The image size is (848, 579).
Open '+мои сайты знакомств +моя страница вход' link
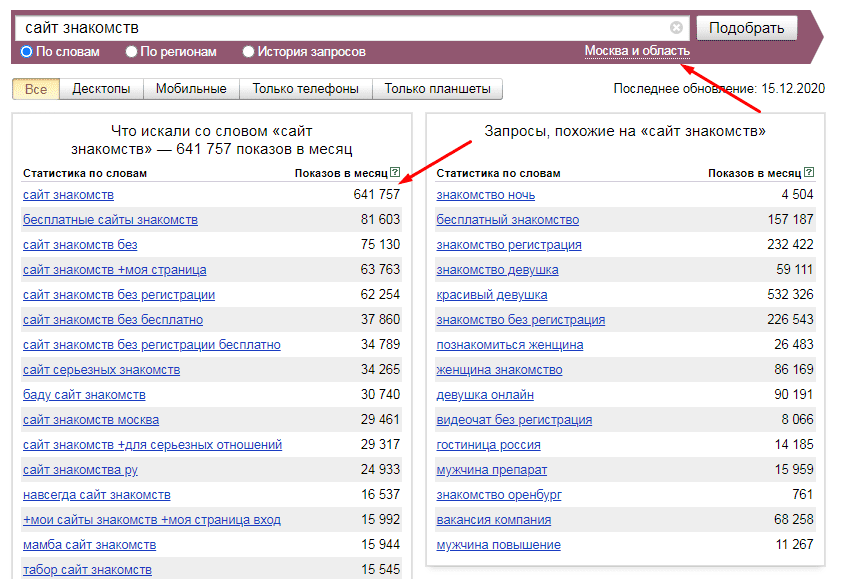click(152, 520)
